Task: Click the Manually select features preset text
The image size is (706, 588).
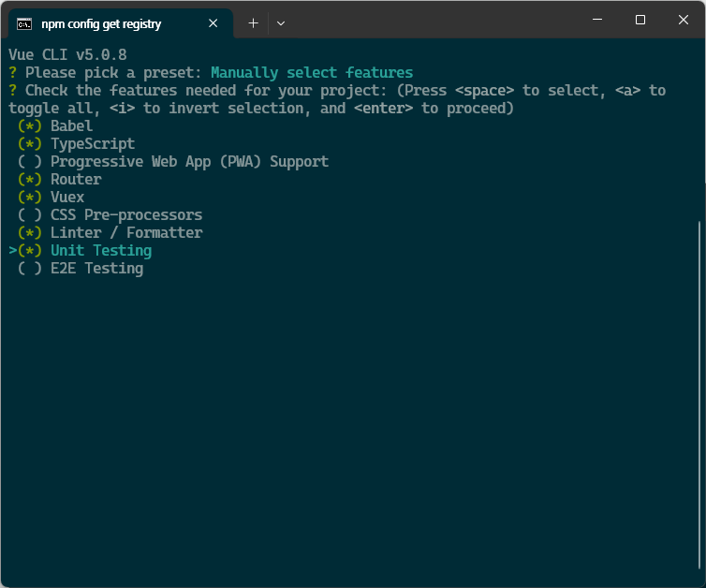Action: (x=312, y=73)
